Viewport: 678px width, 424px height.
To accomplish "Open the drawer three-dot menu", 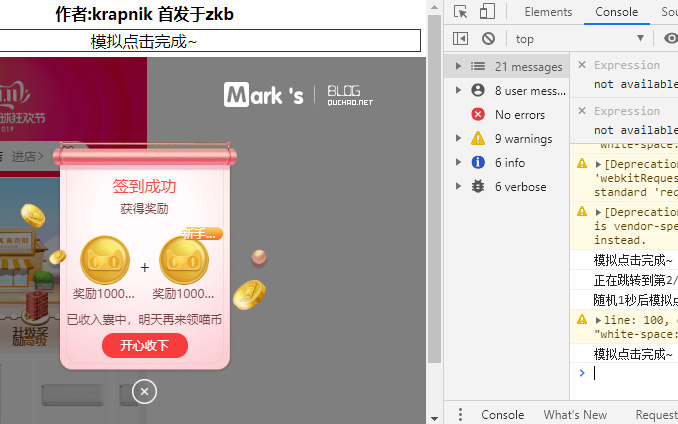I will (460, 414).
